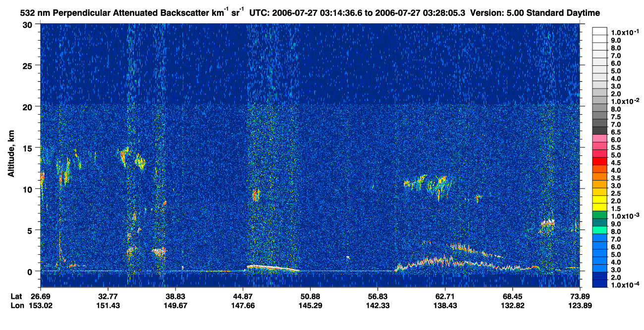This screenshot has width=644, height=330.
Task: Click the red swatch beside 4.5 label
Action: (x=599, y=162)
